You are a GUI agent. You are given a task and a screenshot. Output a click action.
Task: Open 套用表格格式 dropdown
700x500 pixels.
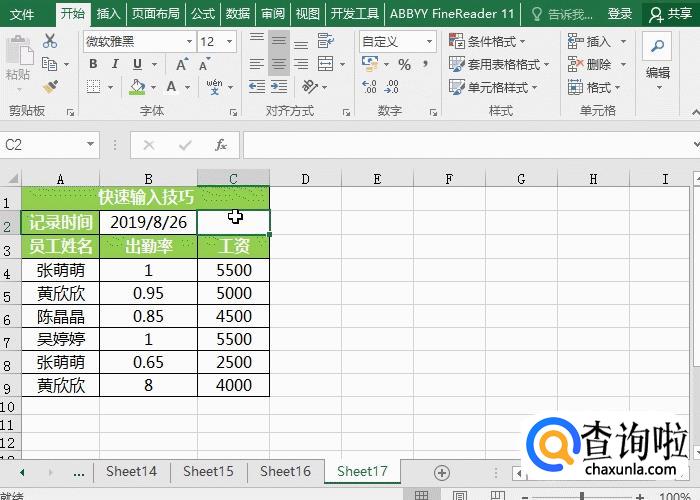[499, 64]
